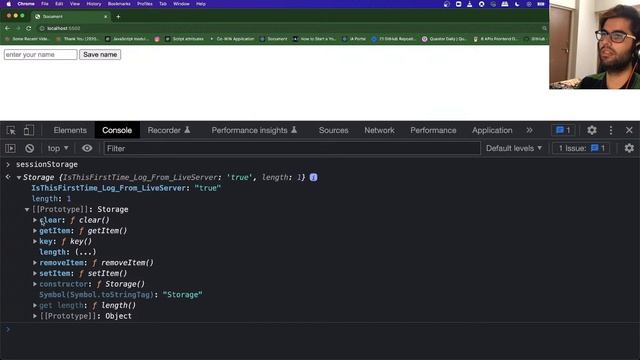Image resolution: width=640 pixels, height=360 pixels.
Task: Open the Default levels dropdown
Action: click(x=514, y=148)
